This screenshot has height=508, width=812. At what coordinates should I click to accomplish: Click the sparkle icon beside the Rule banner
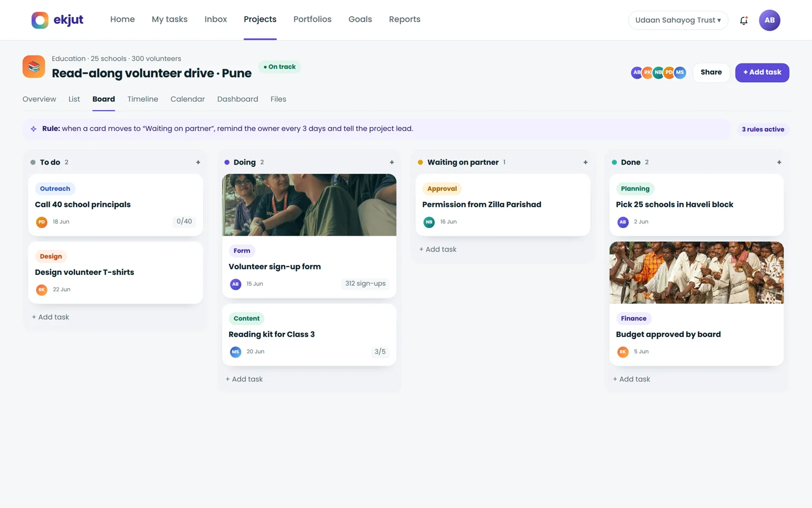(x=33, y=129)
